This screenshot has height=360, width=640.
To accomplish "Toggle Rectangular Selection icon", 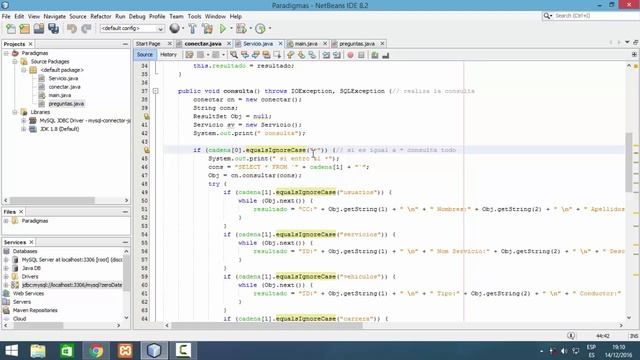I will pos(278,55).
